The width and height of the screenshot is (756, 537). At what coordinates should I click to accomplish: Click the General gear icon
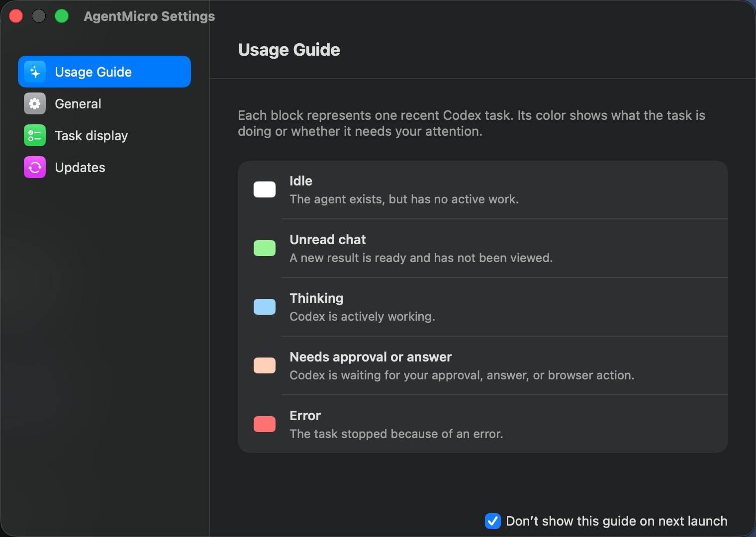(x=35, y=103)
